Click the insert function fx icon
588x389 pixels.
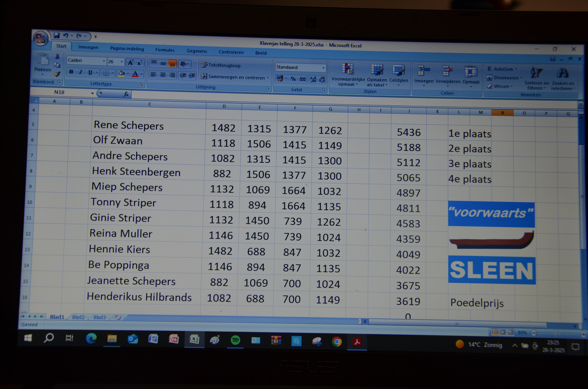126,94
